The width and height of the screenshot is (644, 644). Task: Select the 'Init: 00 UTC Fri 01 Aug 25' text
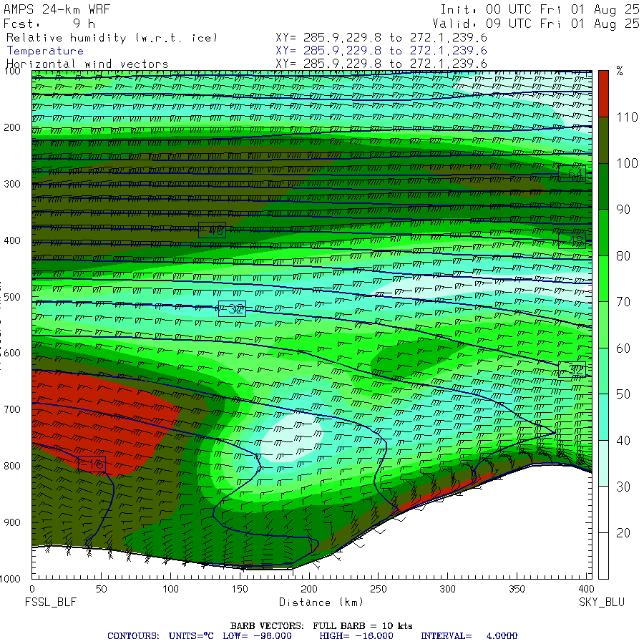(x=540, y=9)
